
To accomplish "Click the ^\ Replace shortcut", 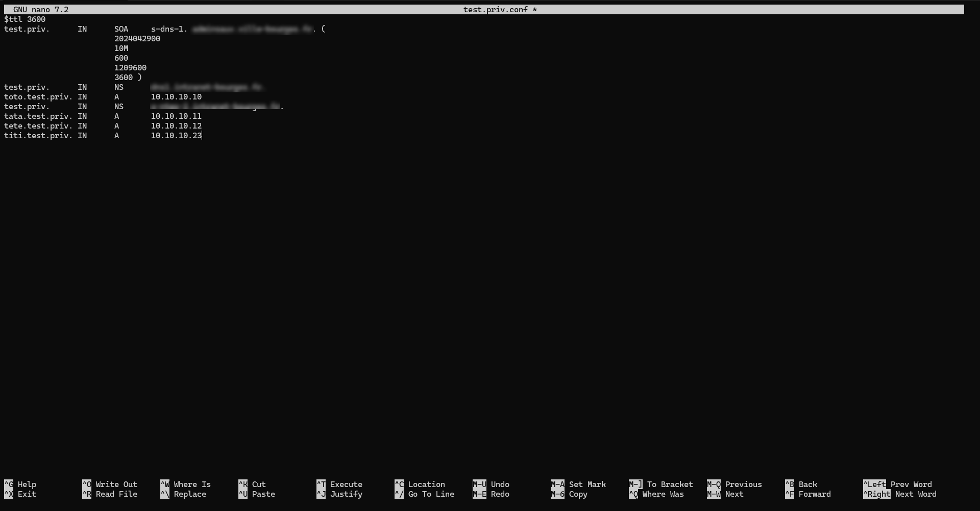I will [x=184, y=494].
